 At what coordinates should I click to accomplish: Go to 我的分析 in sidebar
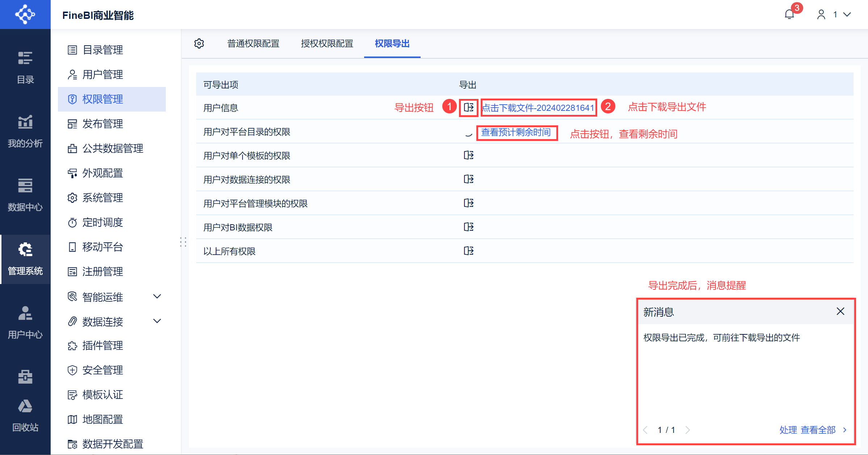25,131
